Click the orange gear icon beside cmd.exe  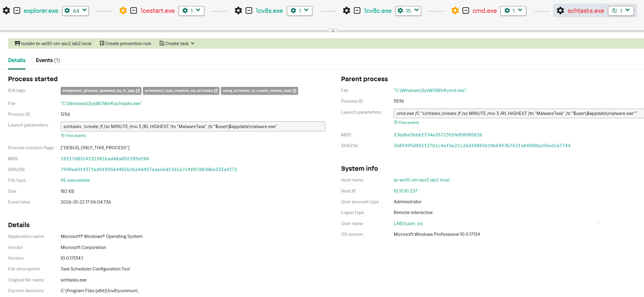(455, 11)
